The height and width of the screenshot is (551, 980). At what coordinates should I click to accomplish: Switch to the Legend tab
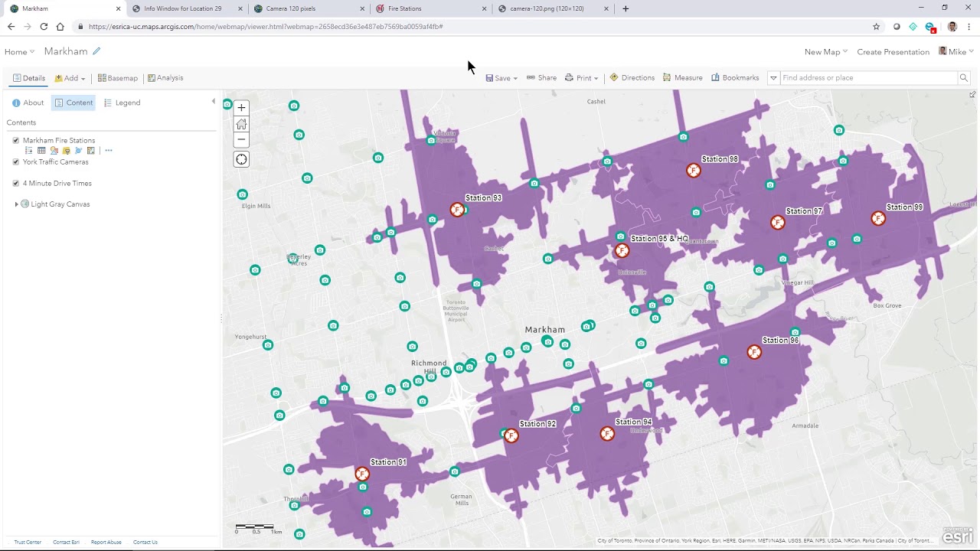point(122,103)
